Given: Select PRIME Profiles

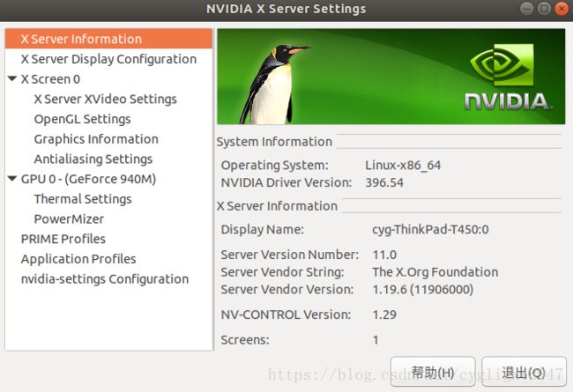Looking at the screenshot, I should 63,239.
